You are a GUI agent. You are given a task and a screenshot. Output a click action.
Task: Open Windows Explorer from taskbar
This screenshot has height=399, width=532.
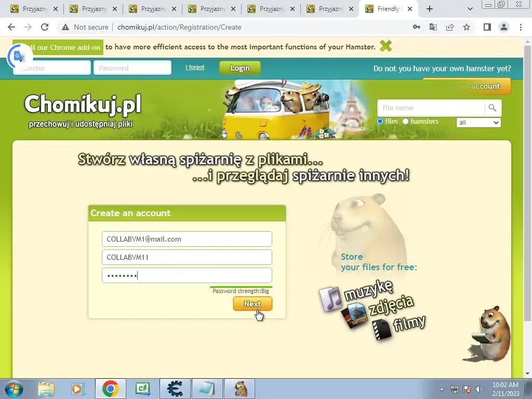tap(46, 389)
